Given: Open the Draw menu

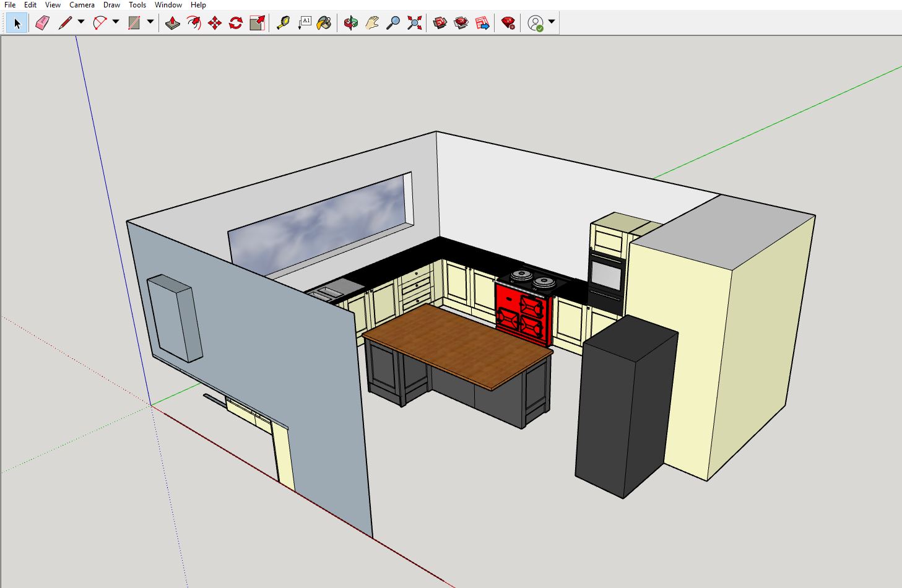Looking at the screenshot, I should coord(111,4).
